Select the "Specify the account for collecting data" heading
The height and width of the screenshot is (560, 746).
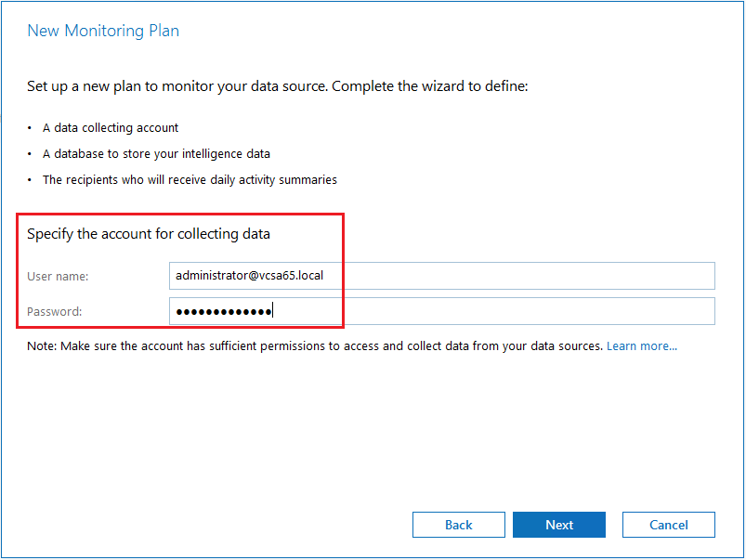pyautogui.click(x=149, y=234)
